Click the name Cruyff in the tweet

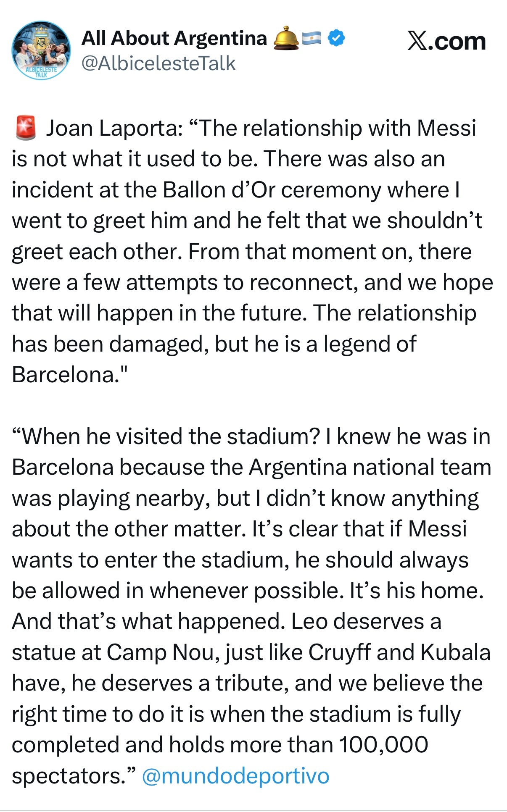point(339,652)
